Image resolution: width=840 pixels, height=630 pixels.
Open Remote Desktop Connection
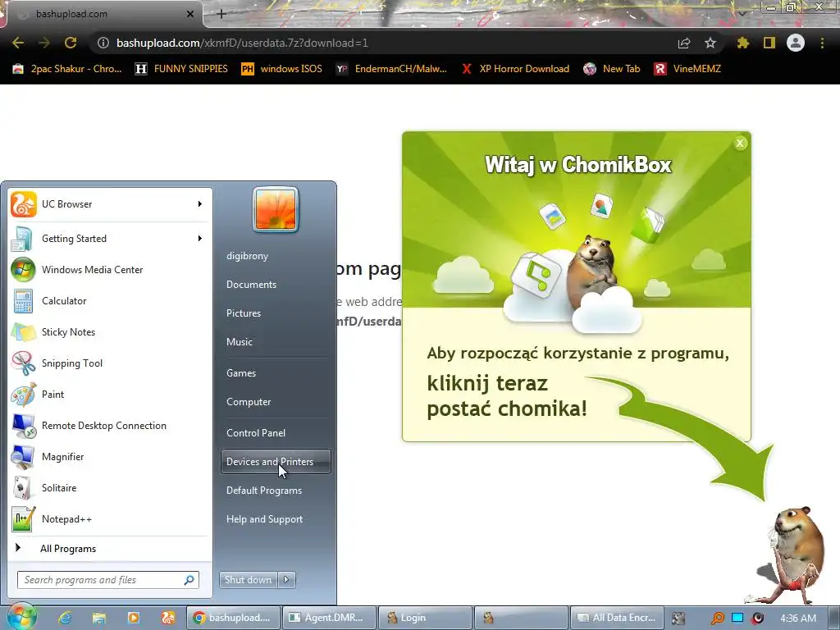click(x=110, y=426)
